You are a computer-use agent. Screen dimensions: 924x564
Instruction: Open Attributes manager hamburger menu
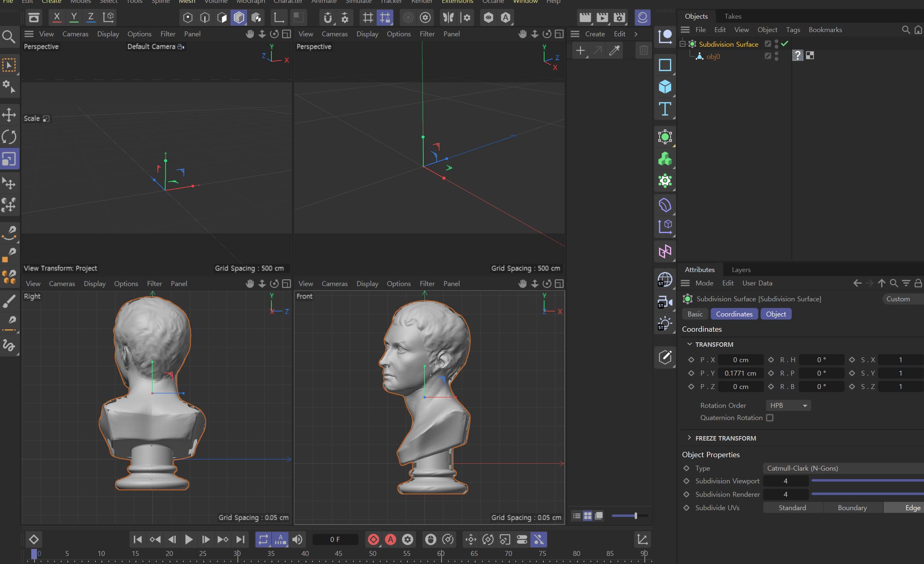coord(685,283)
